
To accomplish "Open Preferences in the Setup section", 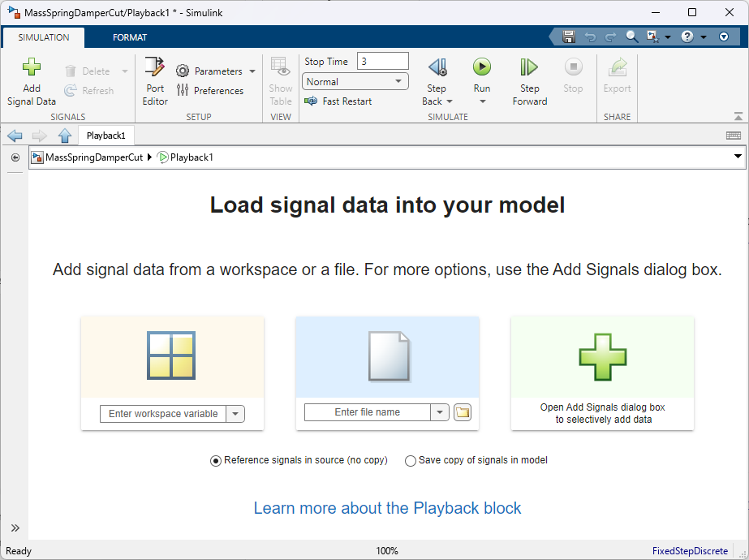I will pos(210,91).
